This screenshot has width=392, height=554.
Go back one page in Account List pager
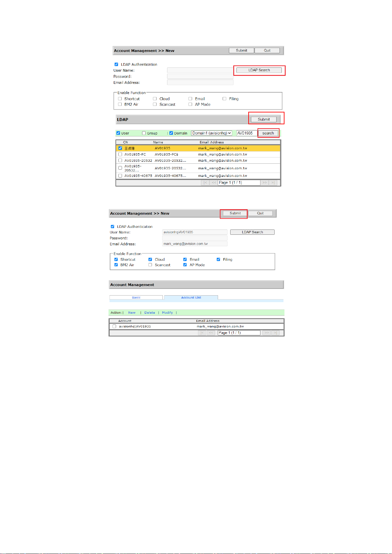211,333
